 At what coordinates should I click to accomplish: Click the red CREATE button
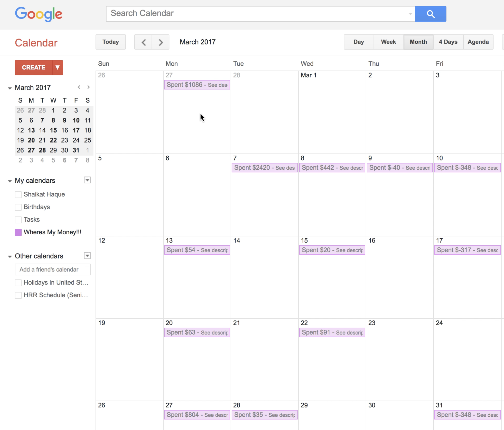34,67
